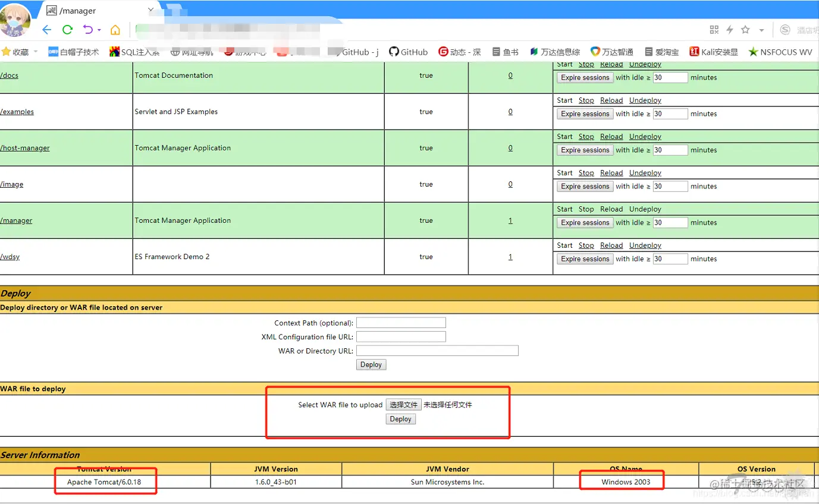
Task: Focus the WAR or Directory URL input
Action: click(437, 351)
